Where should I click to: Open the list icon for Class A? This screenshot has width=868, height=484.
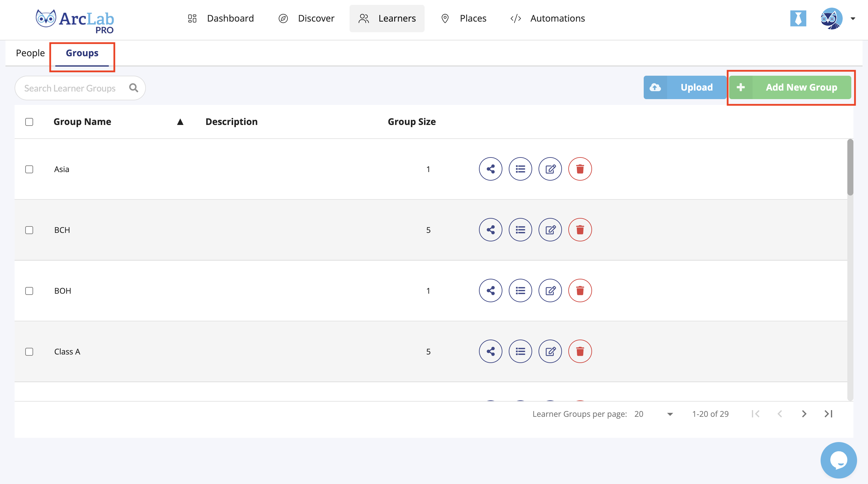(520, 351)
